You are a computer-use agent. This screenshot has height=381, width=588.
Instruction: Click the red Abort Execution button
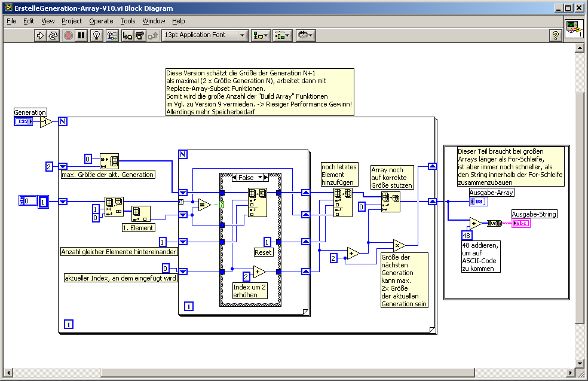point(68,36)
